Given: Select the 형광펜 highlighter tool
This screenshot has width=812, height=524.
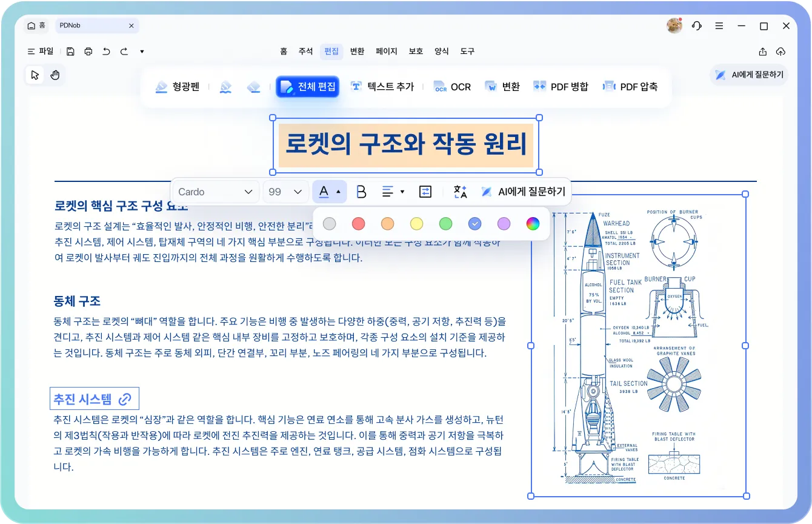Looking at the screenshot, I should [x=177, y=87].
